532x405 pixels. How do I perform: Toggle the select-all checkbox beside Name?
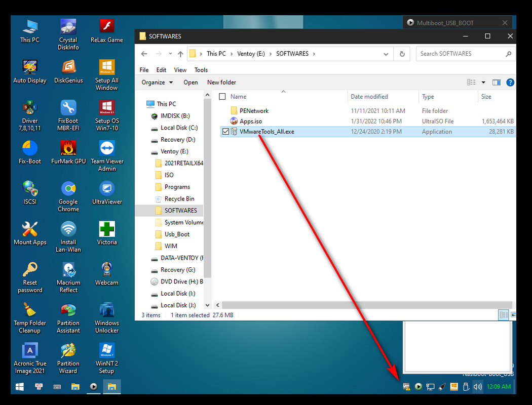tap(222, 97)
